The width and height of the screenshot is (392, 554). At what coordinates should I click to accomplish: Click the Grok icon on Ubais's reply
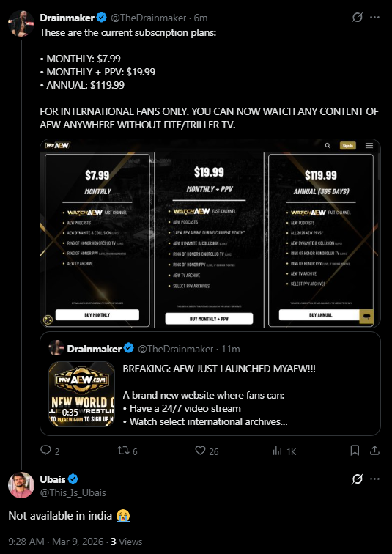(x=358, y=479)
